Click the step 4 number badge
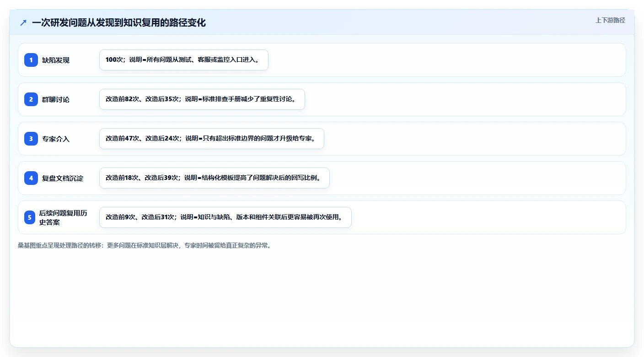The image size is (644, 357). (x=31, y=178)
